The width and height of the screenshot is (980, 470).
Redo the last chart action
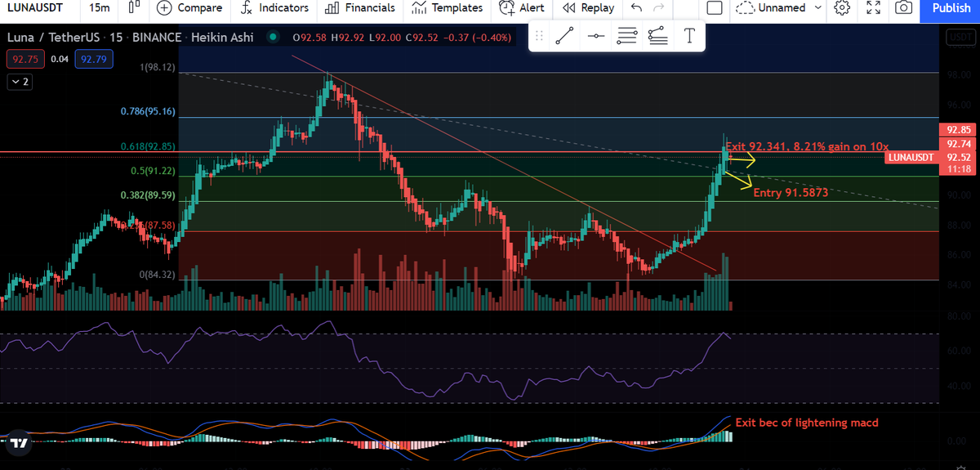pos(659,7)
